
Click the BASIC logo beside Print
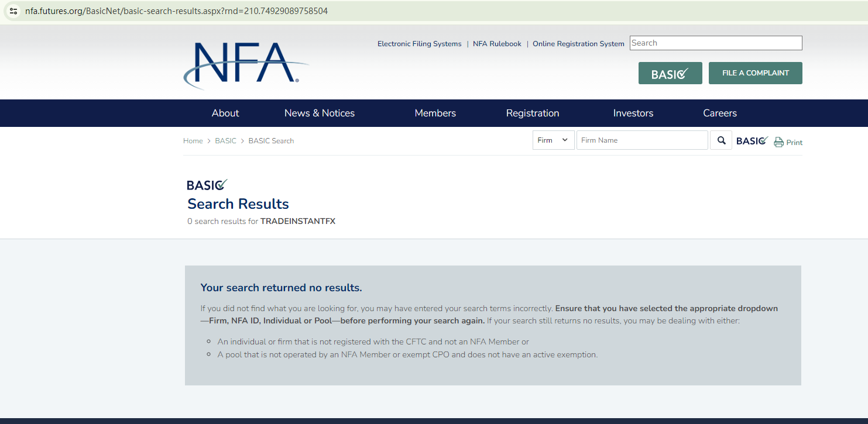752,140
